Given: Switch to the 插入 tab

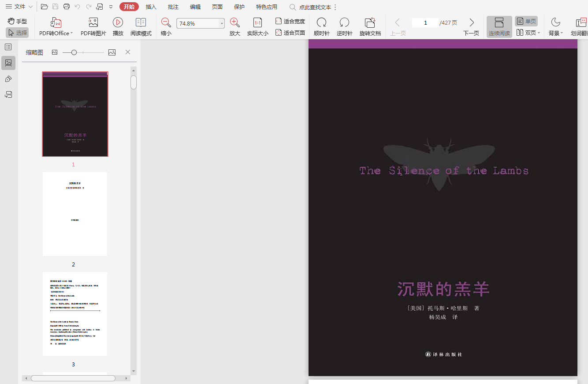Looking at the screenshot, I should click(x=151, y=7).
